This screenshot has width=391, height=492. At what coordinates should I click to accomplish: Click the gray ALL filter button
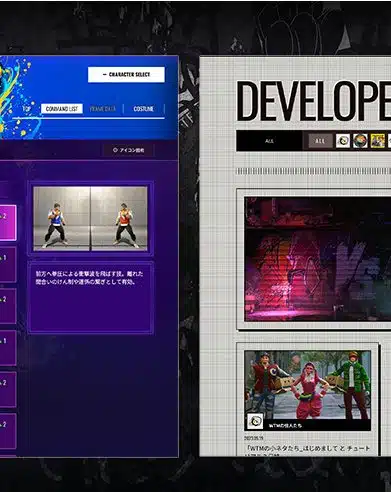point(320,141)
